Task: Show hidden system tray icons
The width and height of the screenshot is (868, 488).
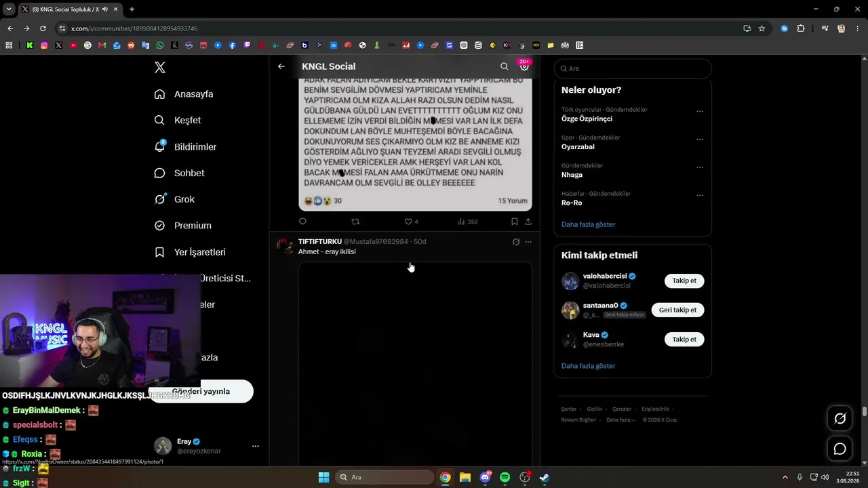Action: point(786,477)
